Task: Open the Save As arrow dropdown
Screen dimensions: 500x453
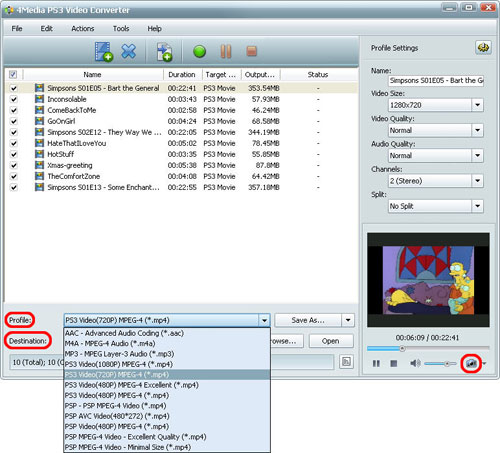Action: tap(348, 320)
